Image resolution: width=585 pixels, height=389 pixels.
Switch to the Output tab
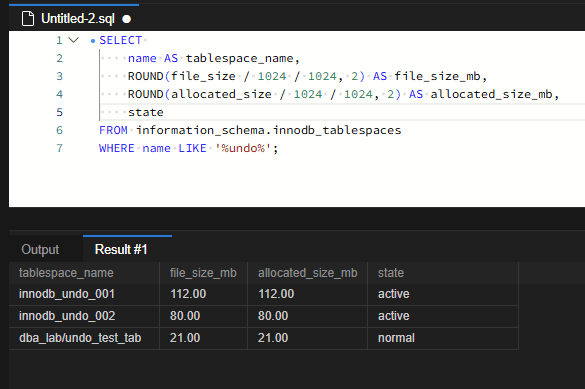(40, 250)
